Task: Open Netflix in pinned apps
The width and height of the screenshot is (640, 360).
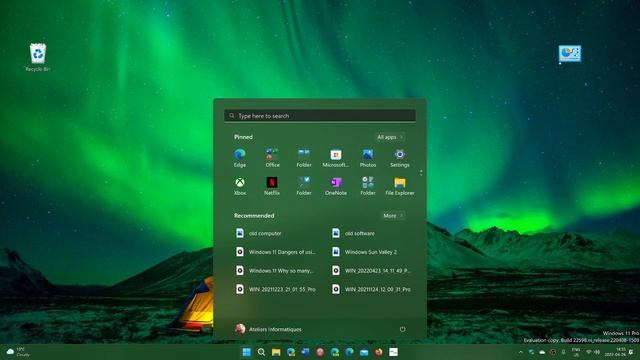Action: click(x=272, y=186)
